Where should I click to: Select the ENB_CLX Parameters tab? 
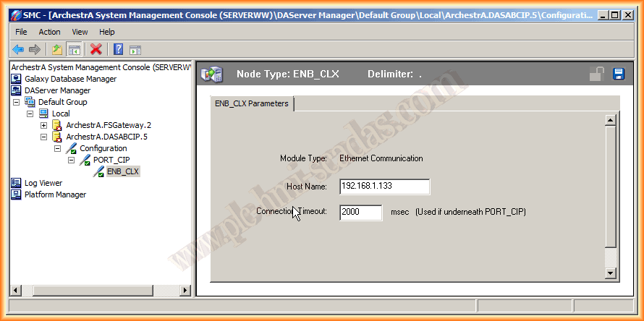[x=252, y=103]
